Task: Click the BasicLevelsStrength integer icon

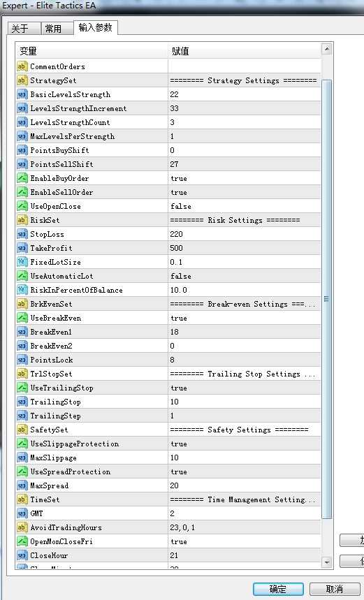Action: click(22, 94)
